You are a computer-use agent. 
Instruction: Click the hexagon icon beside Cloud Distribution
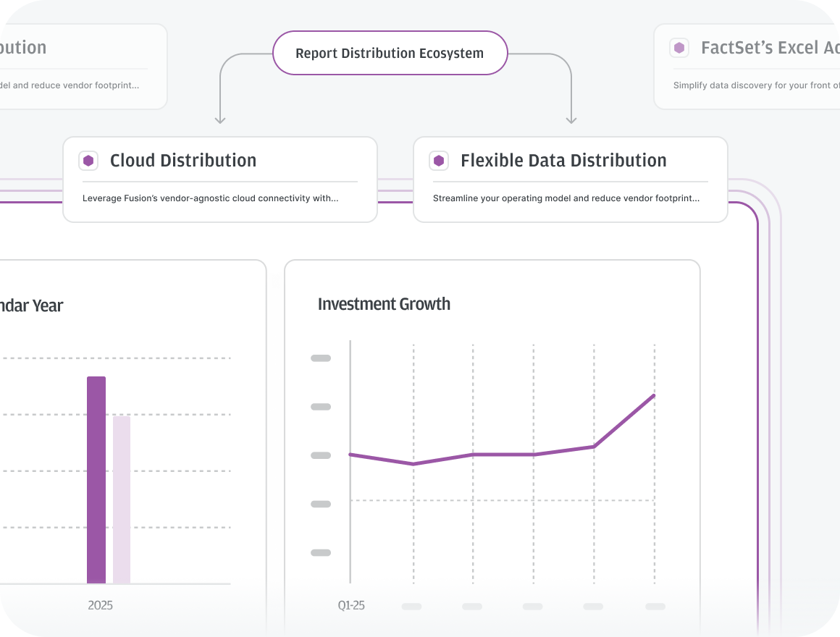coord(88,161)
